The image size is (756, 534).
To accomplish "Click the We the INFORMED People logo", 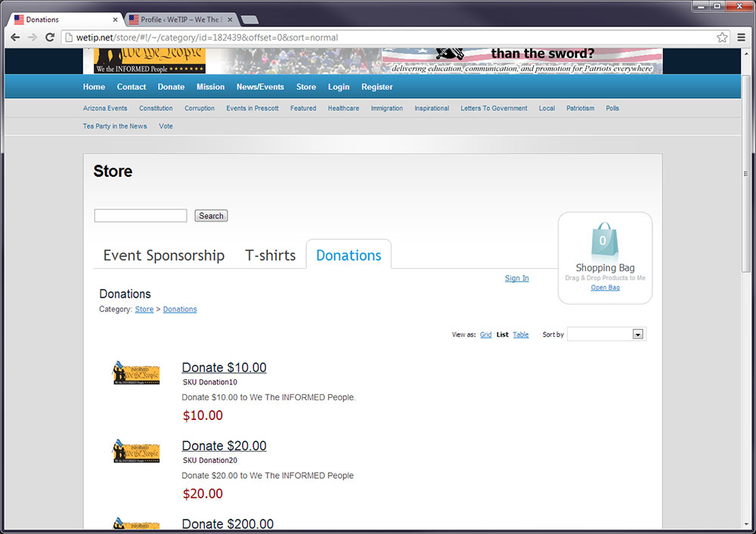I will coord(150,60).
